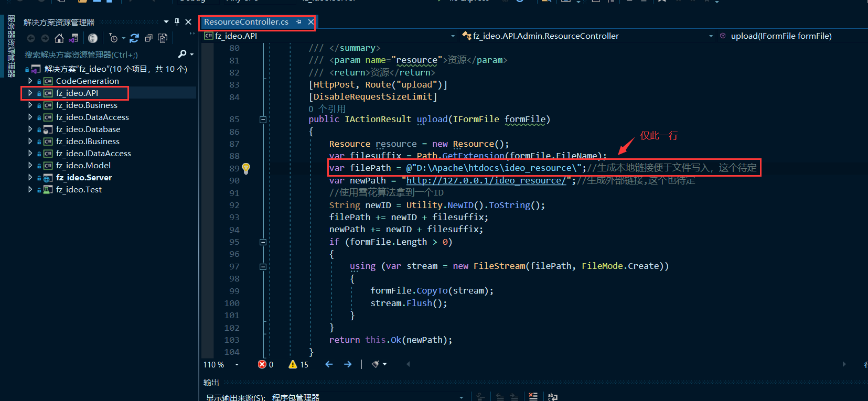This screenshot has height=401, width=868.
Task: Clear all output in Output panel
Action: tap(533, 397)
